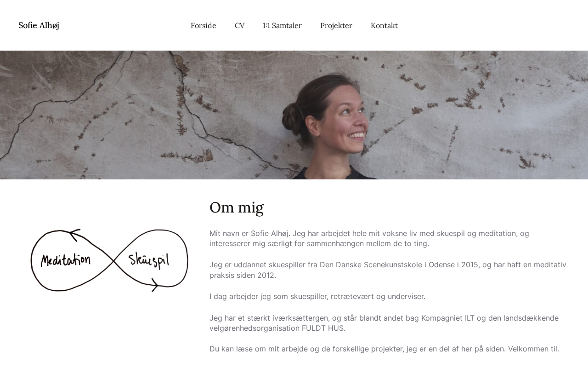
Task: Select the 1:1 Samtaler menu item
Action: (x=282, y=26)
